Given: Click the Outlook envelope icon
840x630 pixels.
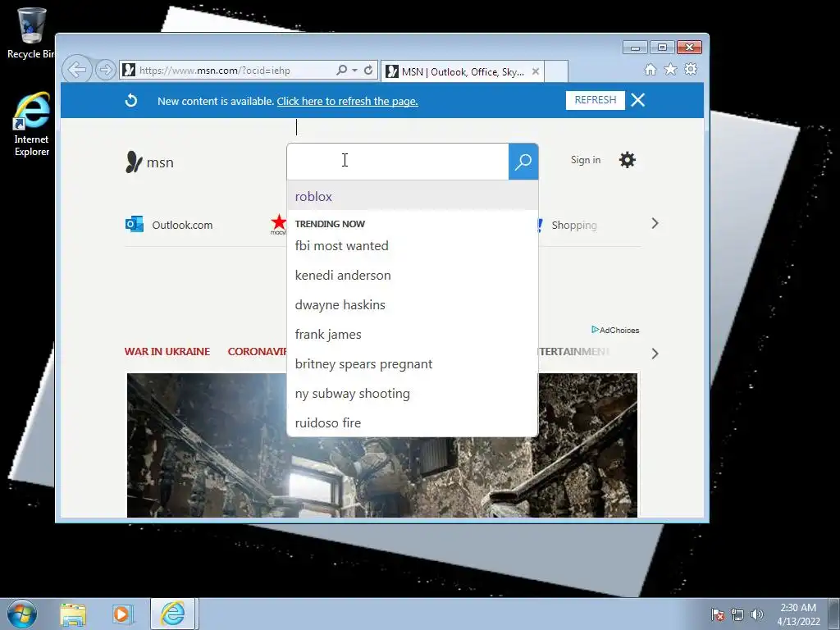Looking at the screenshot, I should coord(134,224).
